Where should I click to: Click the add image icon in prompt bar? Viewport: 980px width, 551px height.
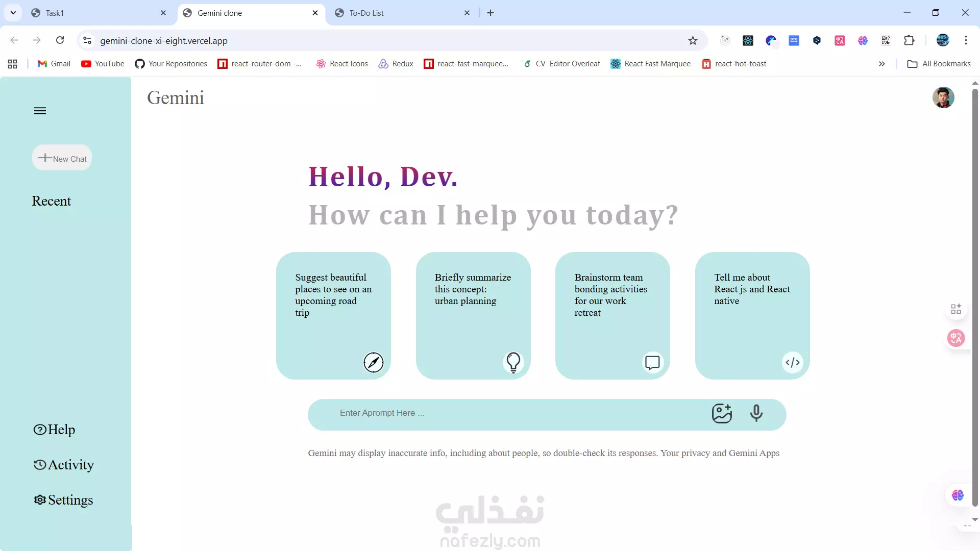click(x=722, y=413)
